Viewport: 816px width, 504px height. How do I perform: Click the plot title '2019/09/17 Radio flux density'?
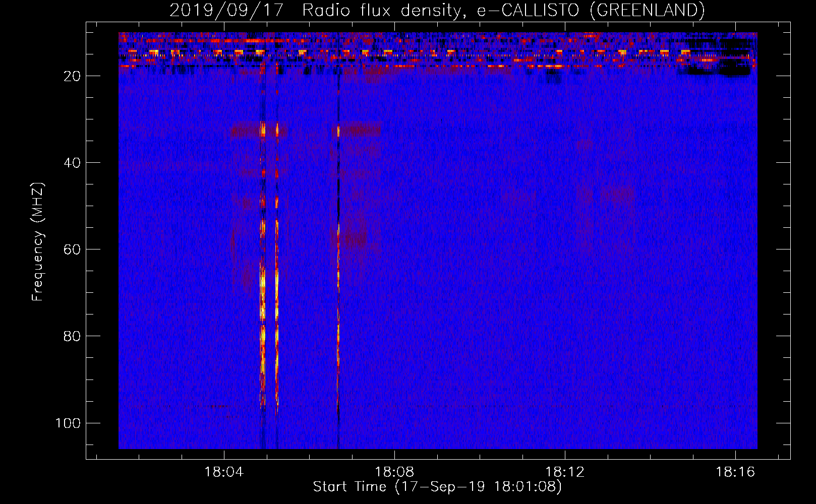click(437, 10)
